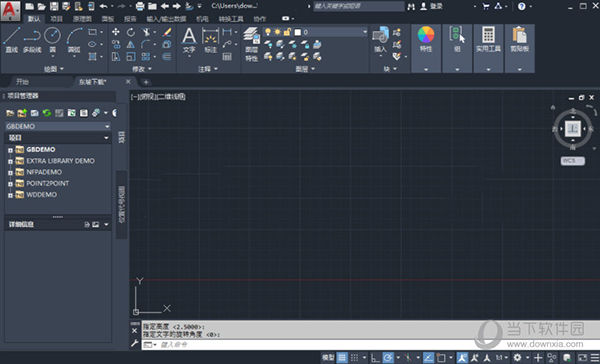Switch to the Schematic (原理图) ribbon tab
Screen dimensions: 600x364
pyautogui.click(x=82, y=19)
